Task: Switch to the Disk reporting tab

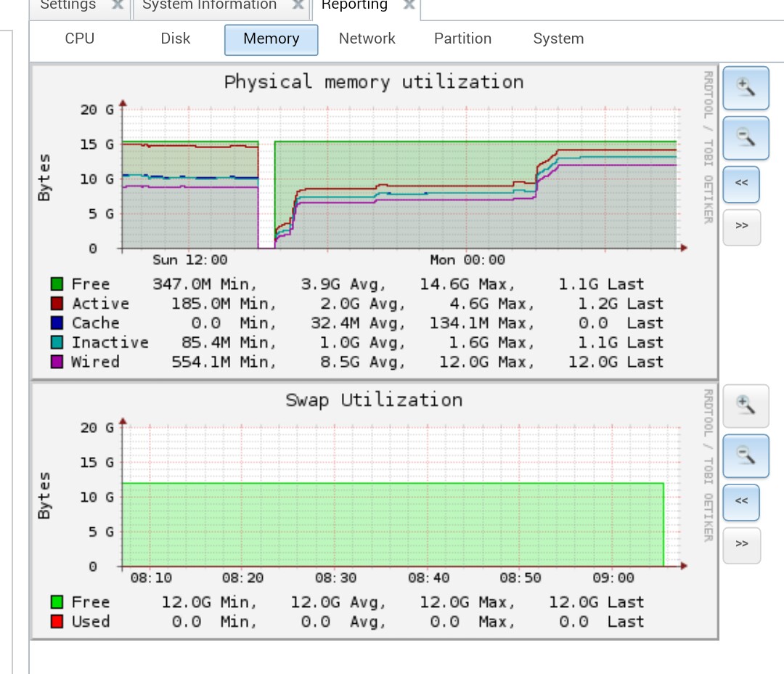Action: [x=176, y=38]
